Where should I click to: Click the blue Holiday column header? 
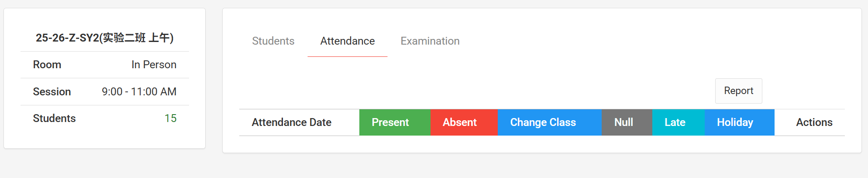coord(735,122)
